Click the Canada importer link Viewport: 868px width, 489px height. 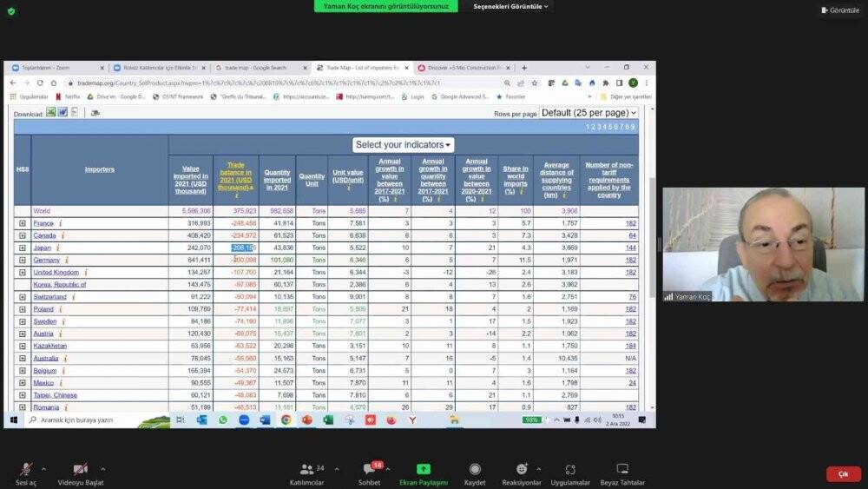44,235
